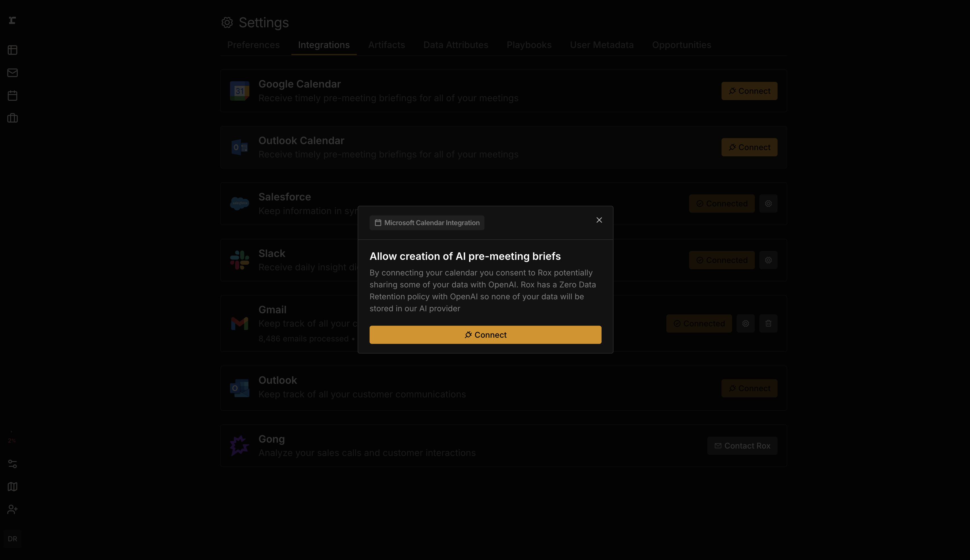Switch to the Preferences tab

[x=253, y=45]
